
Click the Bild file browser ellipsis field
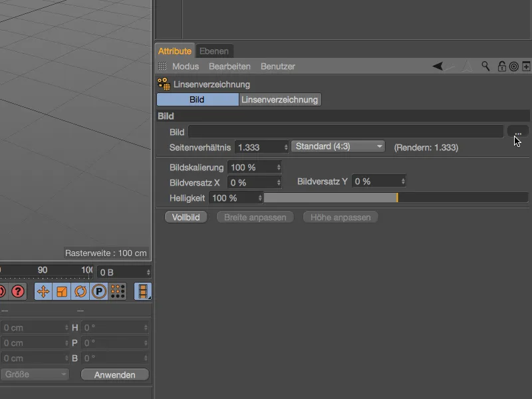coord(517,132)
